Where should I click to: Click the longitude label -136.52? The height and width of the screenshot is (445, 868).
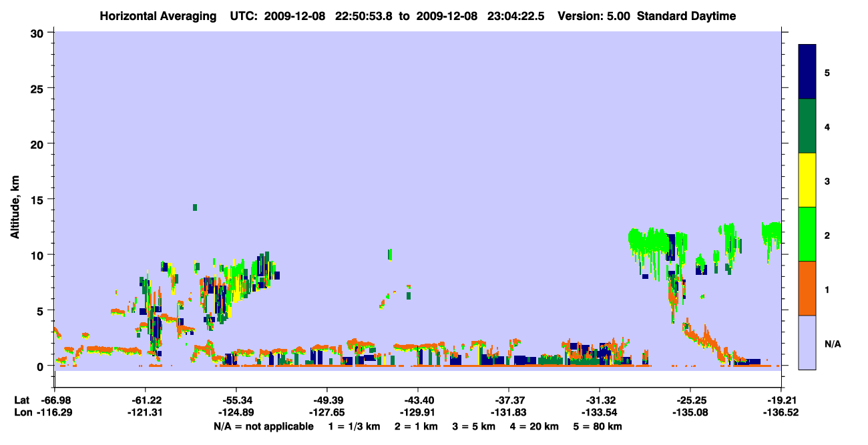point(781,412)
